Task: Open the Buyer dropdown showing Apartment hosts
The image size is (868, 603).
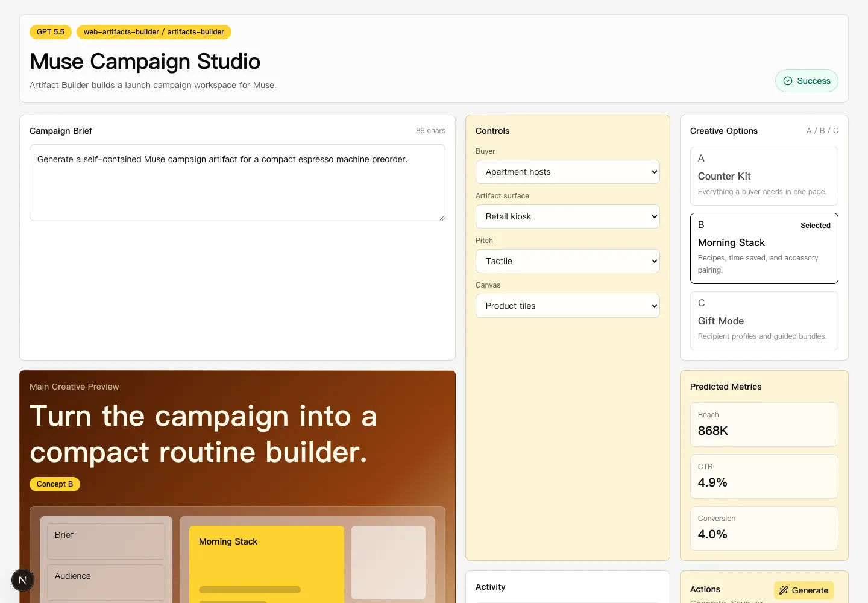Action: (568, 172)
